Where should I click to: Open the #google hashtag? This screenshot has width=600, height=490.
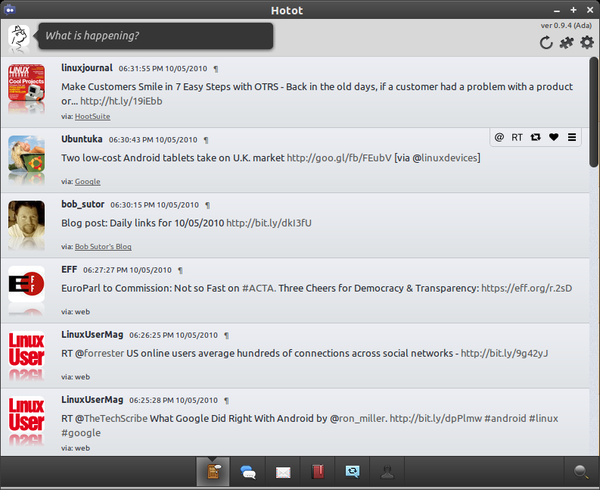[81, 433]
